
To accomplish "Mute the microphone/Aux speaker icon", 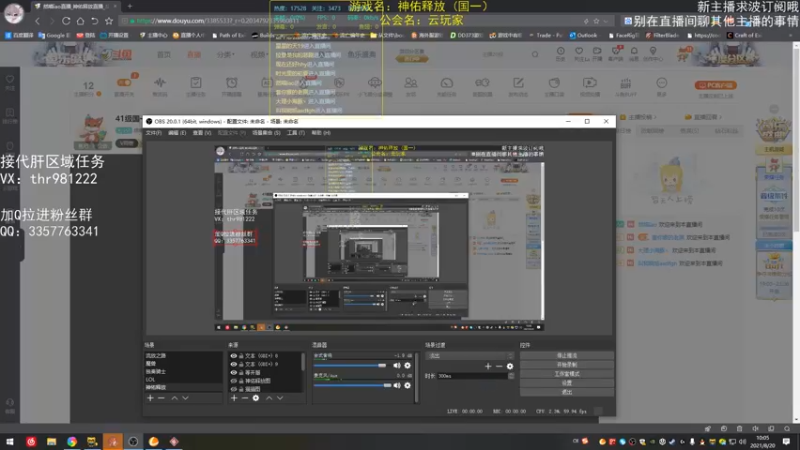I will [396, 385].
